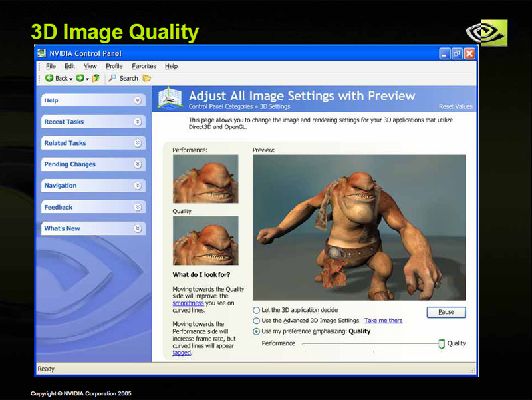Open the Back button history dropdown arrow
The height and width of the screenshot is (400, 532).
point(71,79)
